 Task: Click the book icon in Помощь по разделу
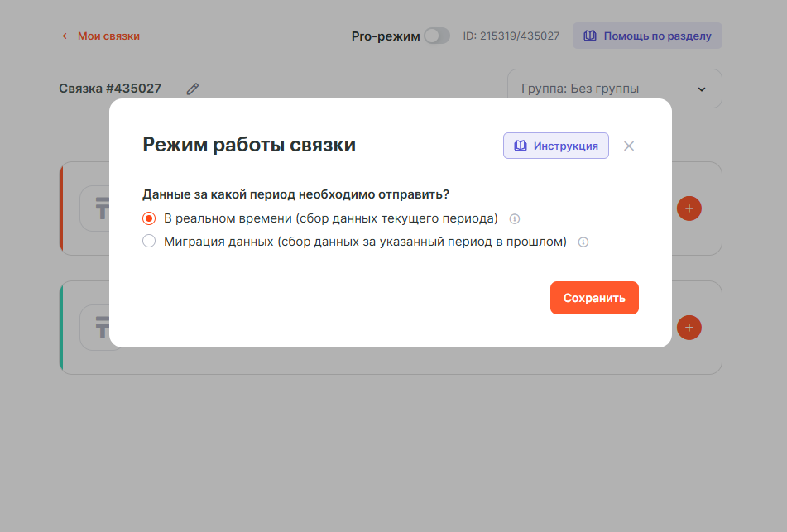point(590,36)
